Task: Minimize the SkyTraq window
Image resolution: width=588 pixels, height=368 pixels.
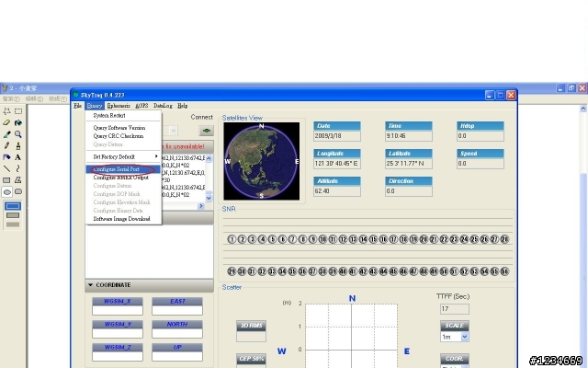Action: pyautogui.click(x=490, y=95)
